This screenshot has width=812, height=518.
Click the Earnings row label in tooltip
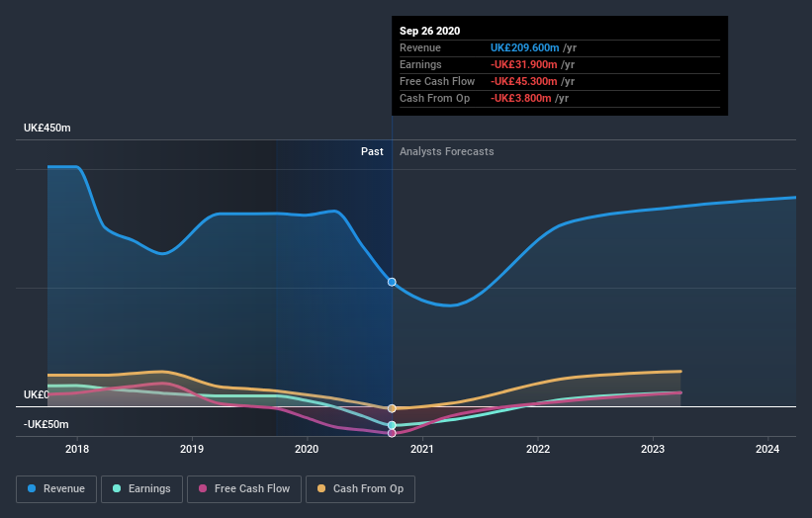420,64
